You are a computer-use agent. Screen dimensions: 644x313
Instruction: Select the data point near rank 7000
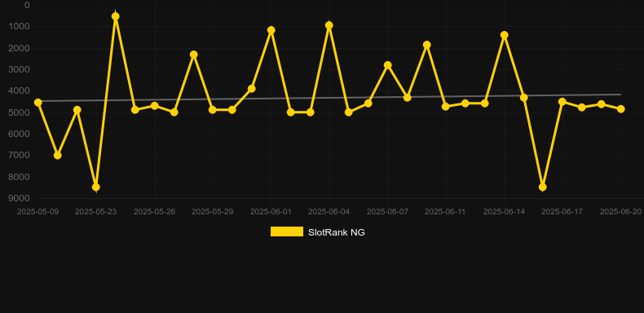(58, 155)
